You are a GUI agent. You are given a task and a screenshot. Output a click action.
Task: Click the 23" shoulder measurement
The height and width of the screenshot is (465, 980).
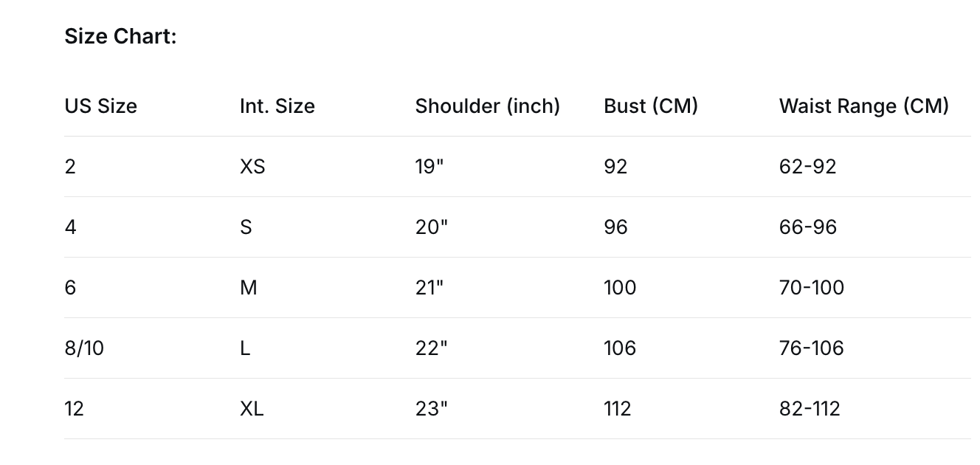pos(431,409)
